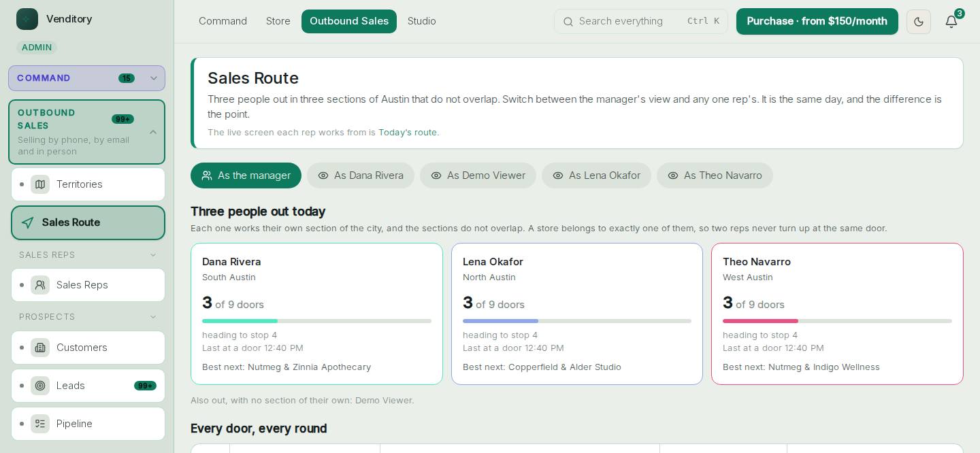Switch to As Theo Navarro view
This screenshot has height=453, width=980.
(715, 175)
